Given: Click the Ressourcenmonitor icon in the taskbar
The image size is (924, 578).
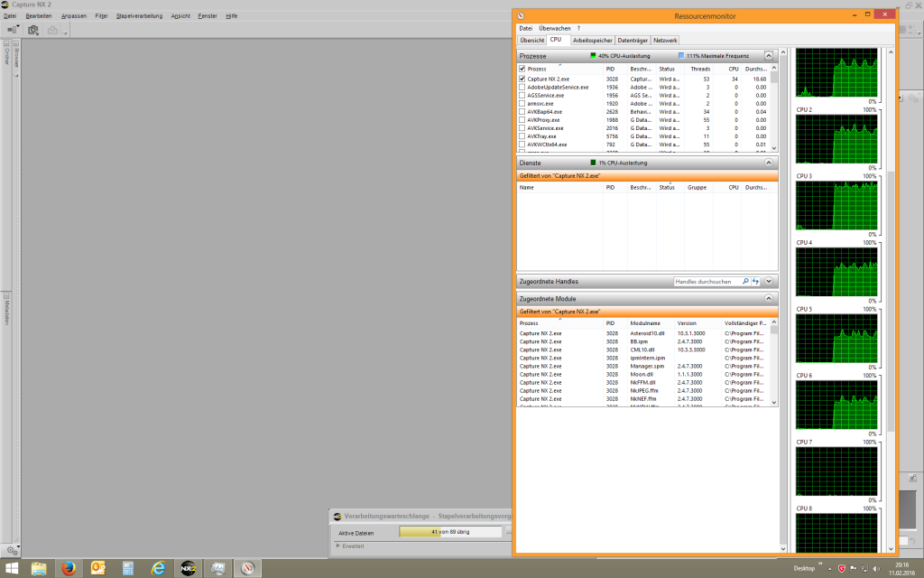Looking at the screenshot, I should pyautogui.click(x=247, y=568).
